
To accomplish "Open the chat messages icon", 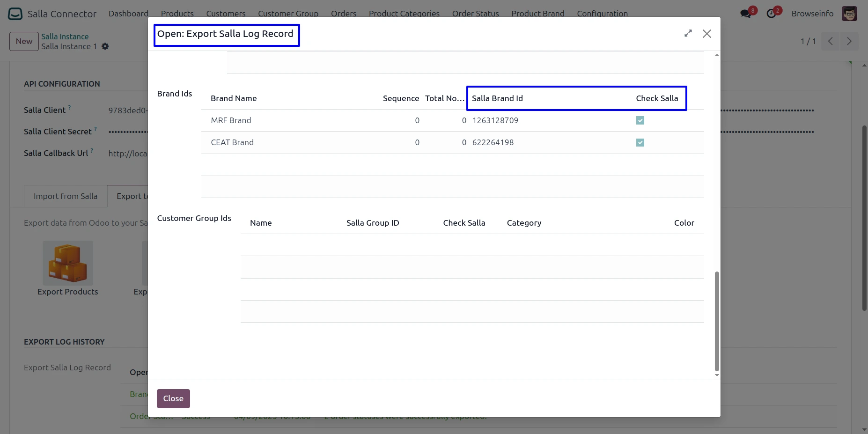I will 746,14.
